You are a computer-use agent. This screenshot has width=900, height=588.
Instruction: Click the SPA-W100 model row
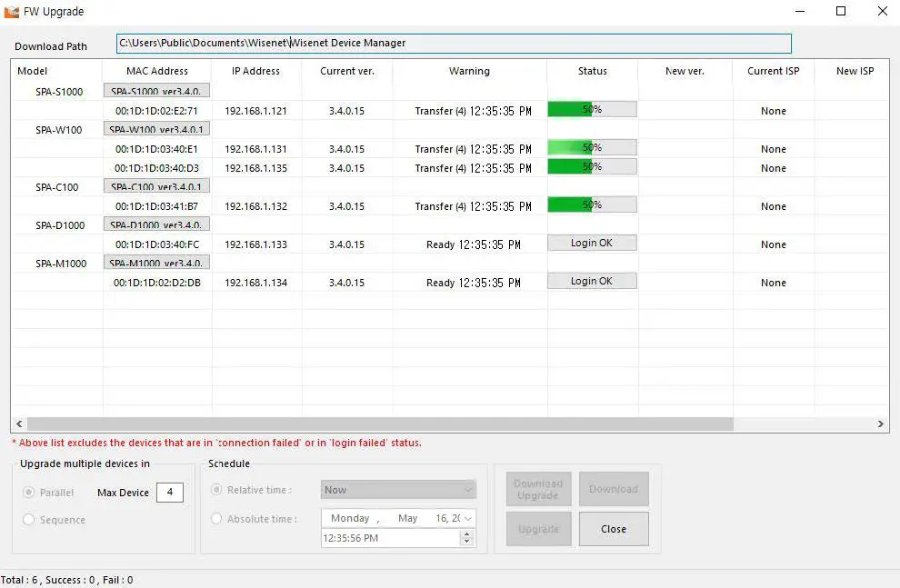(58, 130)
